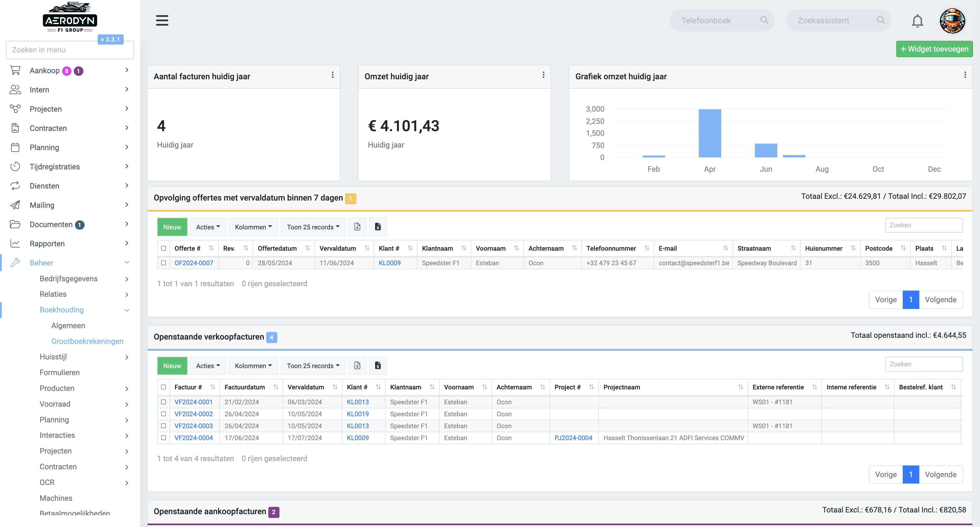Screen dimensions: 980x527
Task: Open three-dot menu of Grafiek omzet widget
Action: [x=965, y=75]
